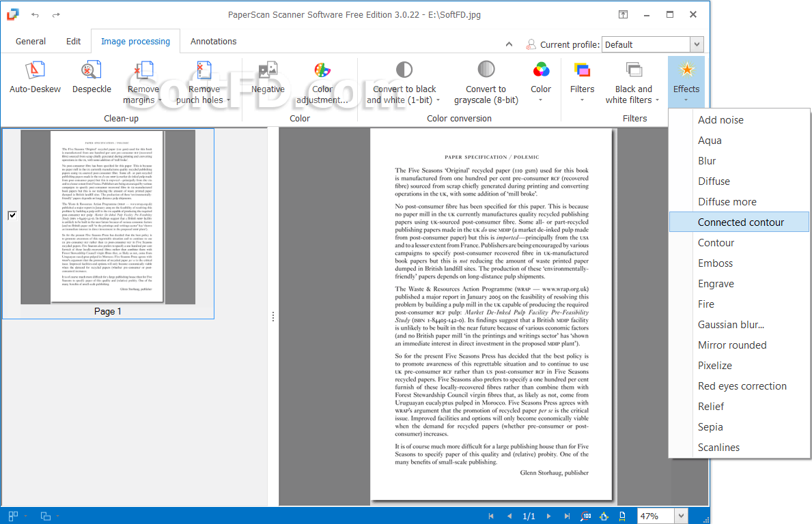The image size is (812, 524).
Task: Switch to the General tab
Action: [x=31, y=42]
